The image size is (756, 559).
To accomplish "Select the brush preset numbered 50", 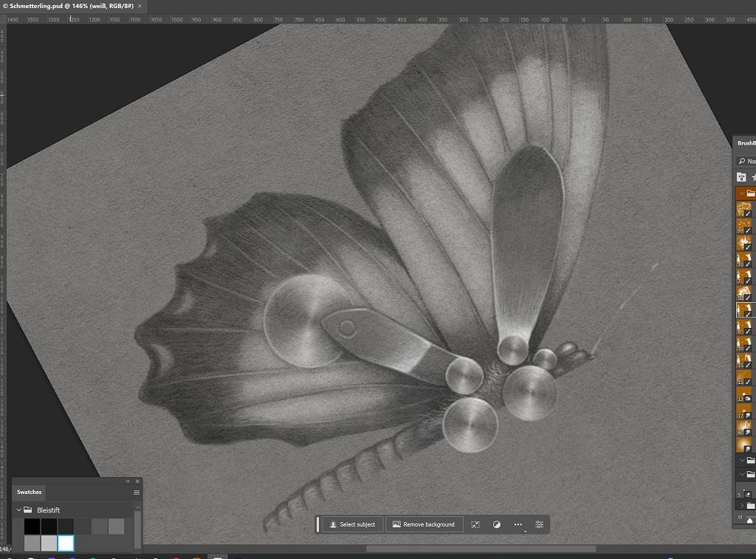I will 744,293.
